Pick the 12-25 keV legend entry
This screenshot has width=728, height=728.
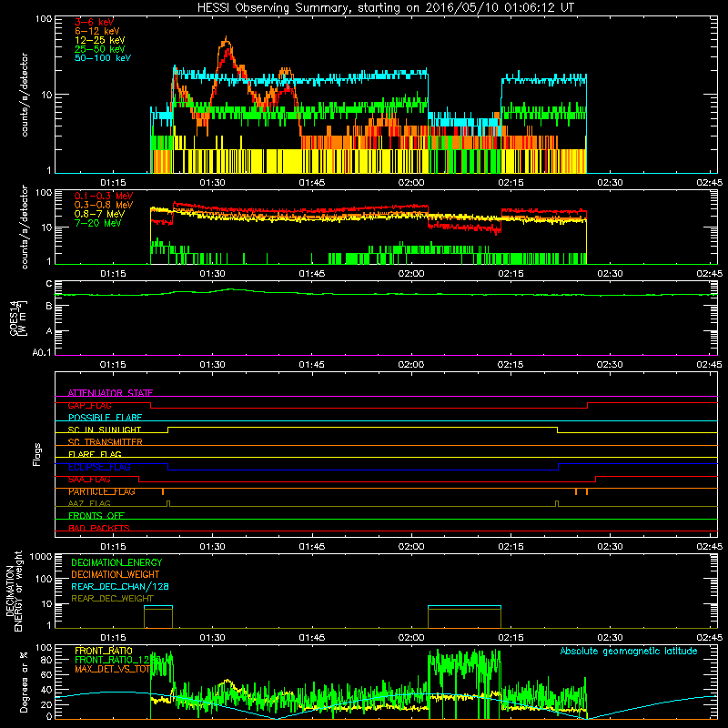click(99, 40)
